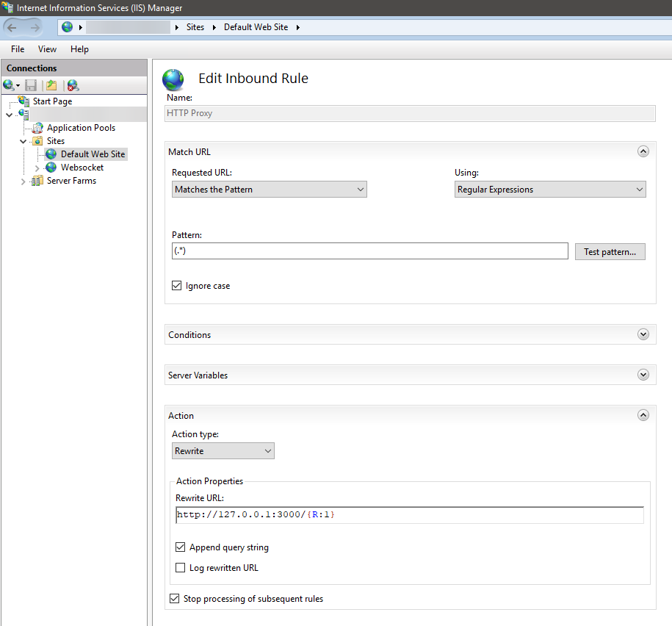Disable Append query string

coord(180,547)
